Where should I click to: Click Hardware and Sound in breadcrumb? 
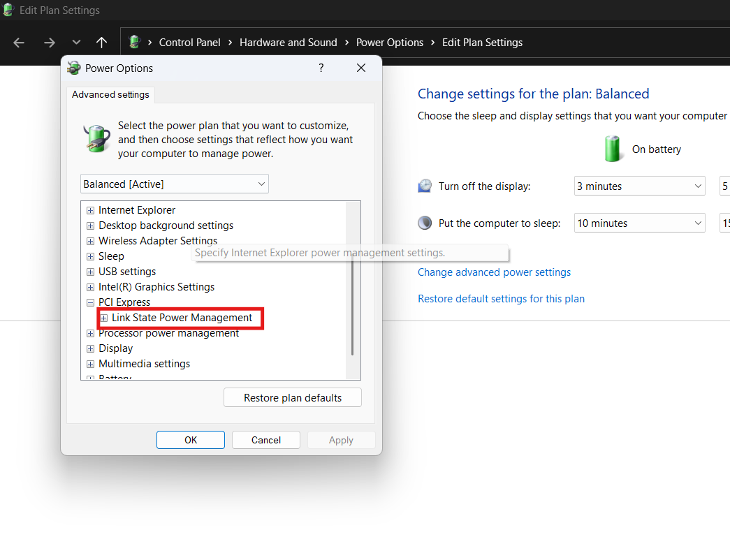click(288, 43)
